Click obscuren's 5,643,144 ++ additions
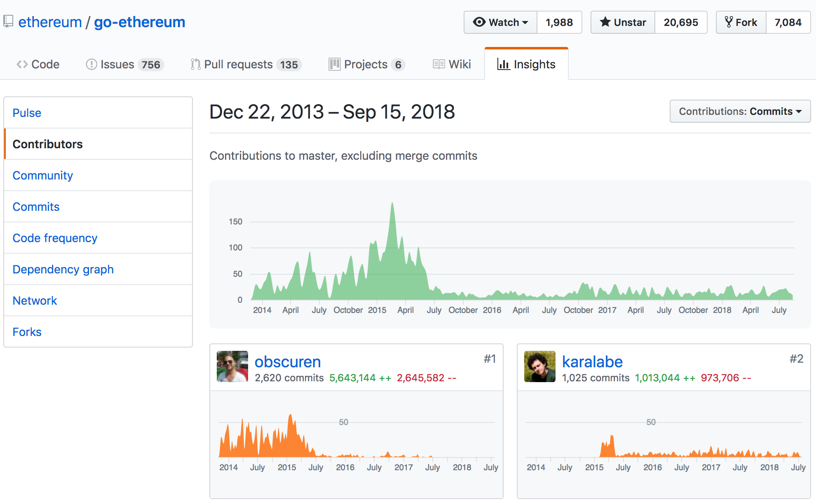The width and height of the screenshot is (816, 504). point(360,378)
